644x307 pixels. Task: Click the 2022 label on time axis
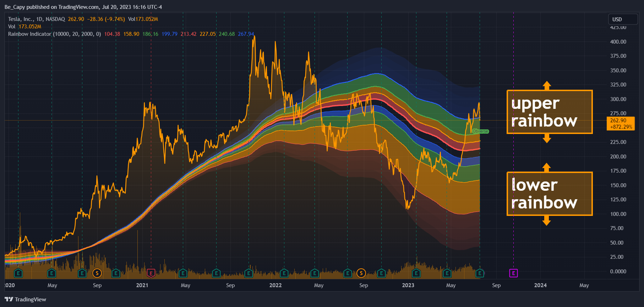point(275,285)
